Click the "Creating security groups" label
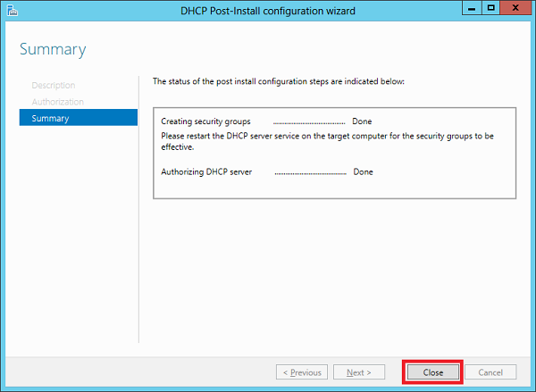Viewport: 536px width, 392px height. pos(205,121)
